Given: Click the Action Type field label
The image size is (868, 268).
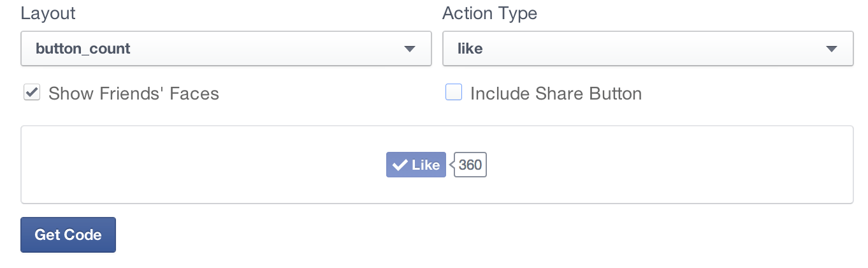Looking at the screenshot, I should [x=490, y=13].
